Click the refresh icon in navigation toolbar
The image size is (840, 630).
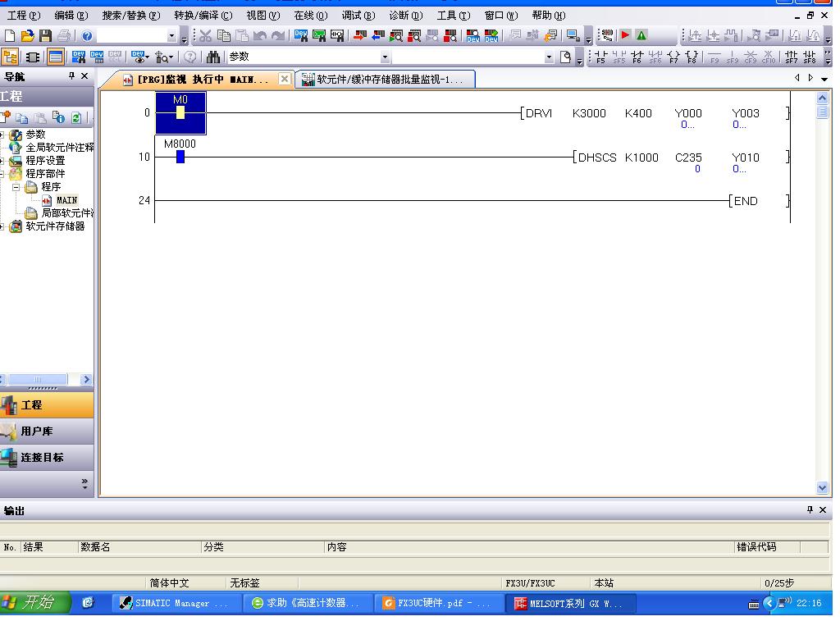coord(75,117)
